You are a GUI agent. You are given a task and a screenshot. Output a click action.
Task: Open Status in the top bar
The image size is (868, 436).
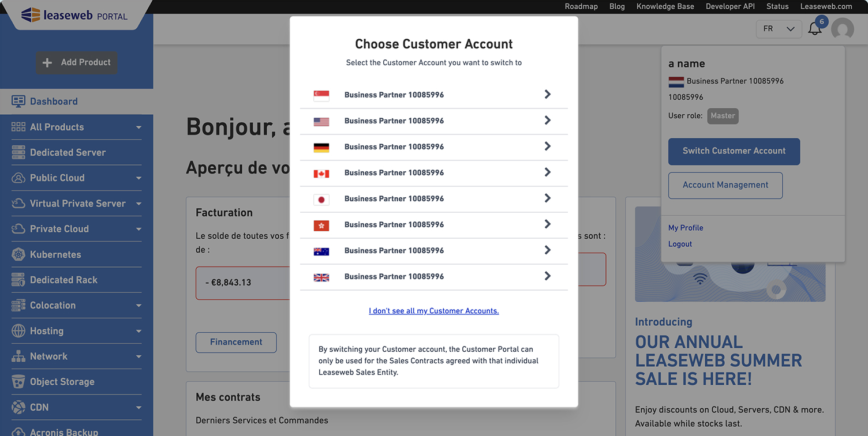(777, 6)
